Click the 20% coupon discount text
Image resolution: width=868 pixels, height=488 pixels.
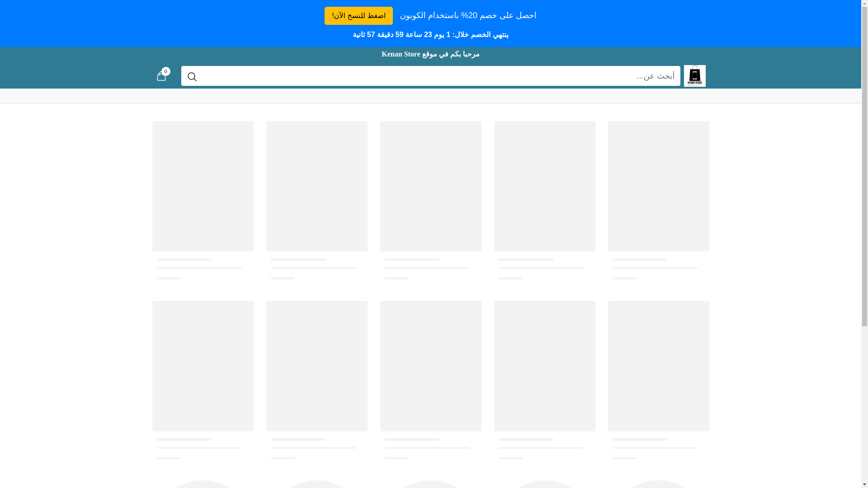468,15
